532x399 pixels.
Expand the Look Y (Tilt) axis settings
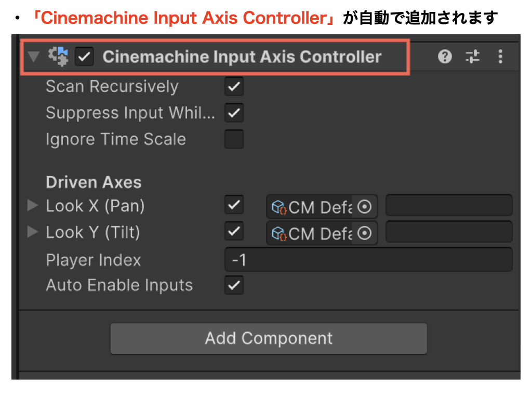pyautogui.click(x=33, y=232)
